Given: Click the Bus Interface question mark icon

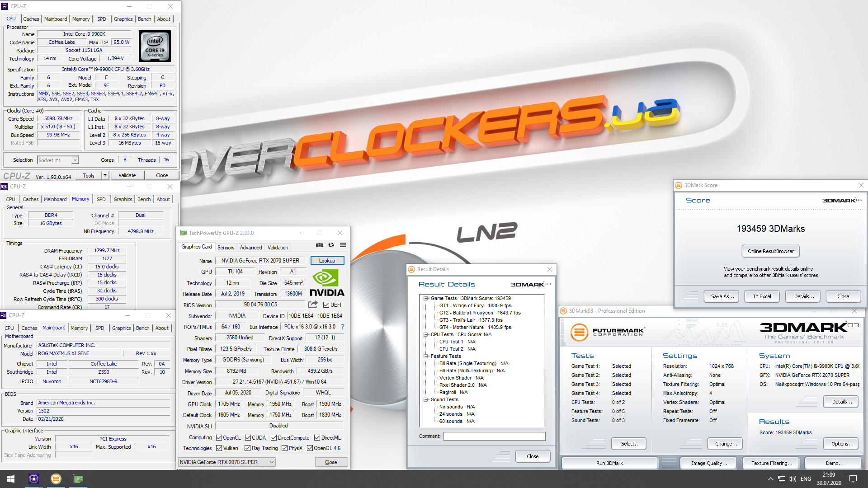Looking at the screenshot, I should [x=343, y=327].
